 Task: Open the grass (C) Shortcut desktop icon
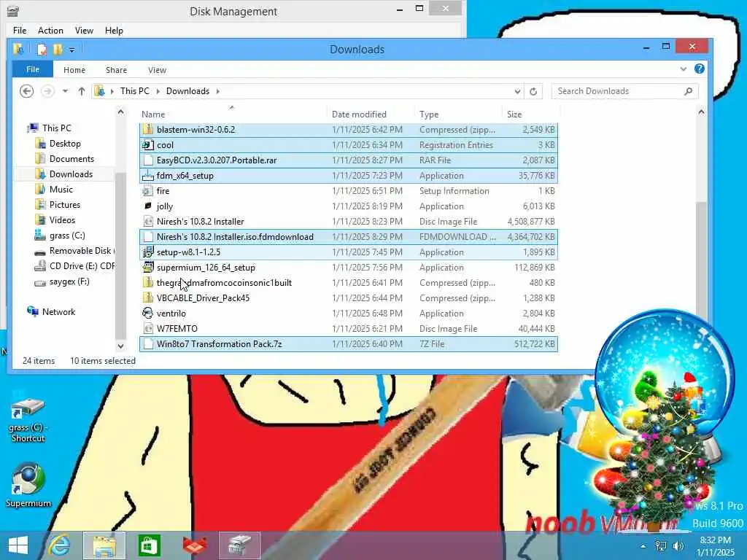(x=28, y=420)
